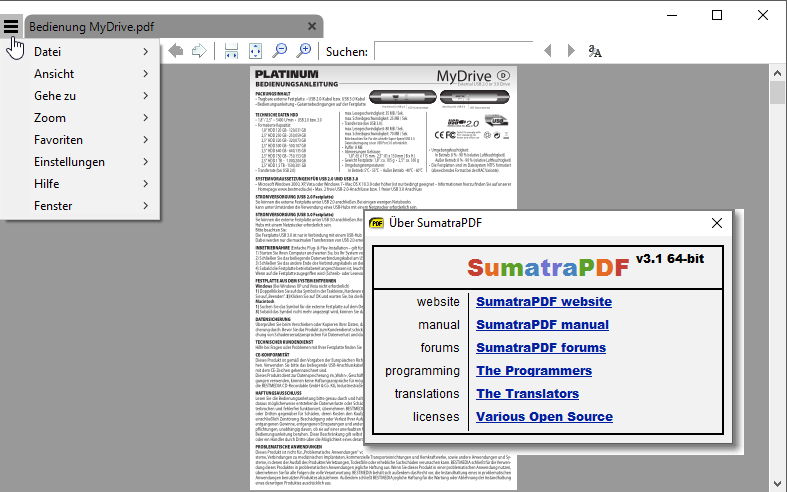Open the Hilfe menu
787x492 pixels.
click(80, 184)
